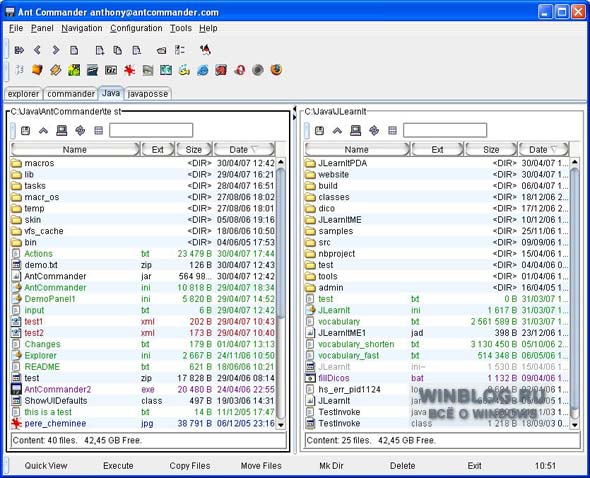Viewport: 590px width, 478px height.
Task: Sort right panel by Ext column
Action: 437,149
